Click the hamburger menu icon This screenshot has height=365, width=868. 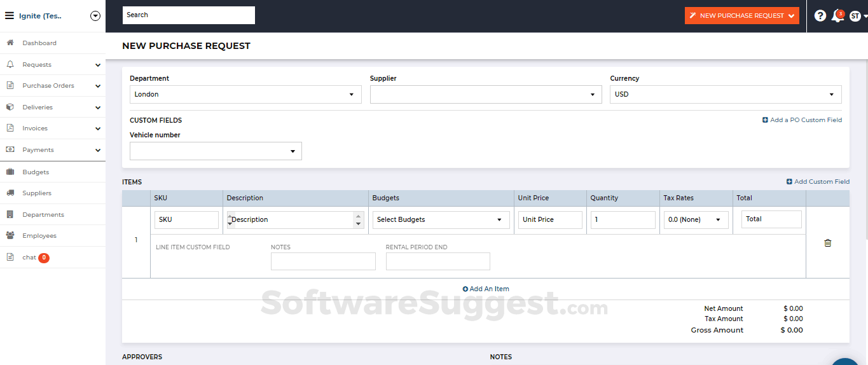click(10, 16)
